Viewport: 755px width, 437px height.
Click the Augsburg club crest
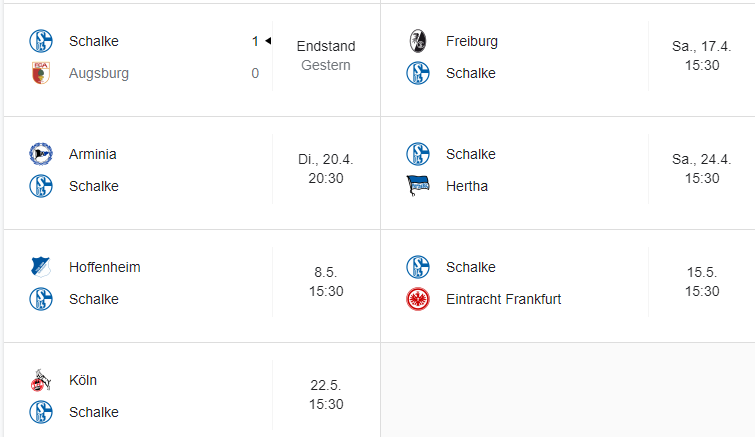tap(40, 73)
